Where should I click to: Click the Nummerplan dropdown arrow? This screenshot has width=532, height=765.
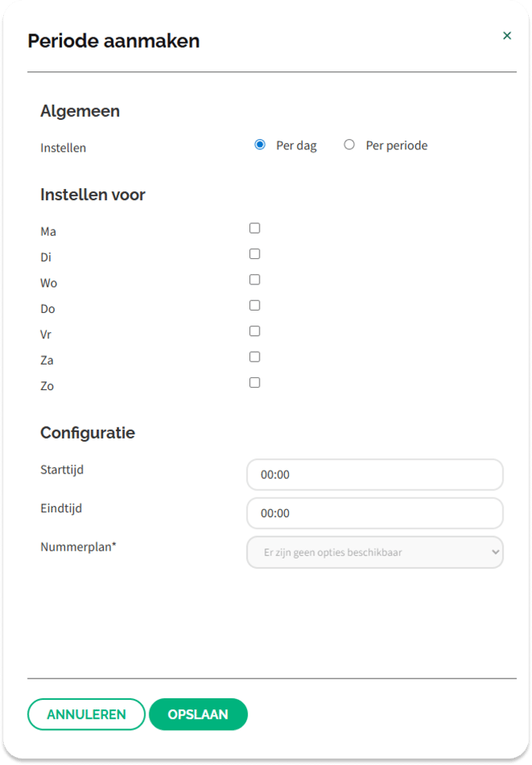[x=495, y=552]
